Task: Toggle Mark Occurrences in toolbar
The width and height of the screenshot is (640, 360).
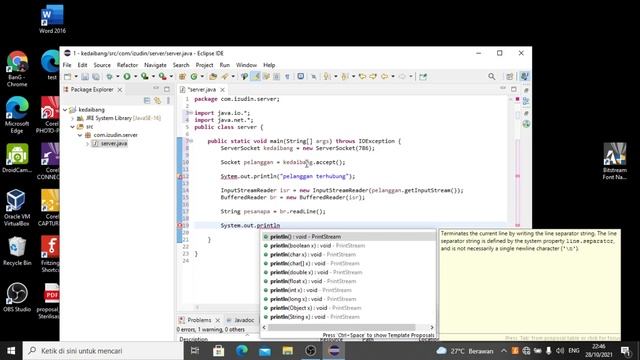Action: (x=255, y=76)
